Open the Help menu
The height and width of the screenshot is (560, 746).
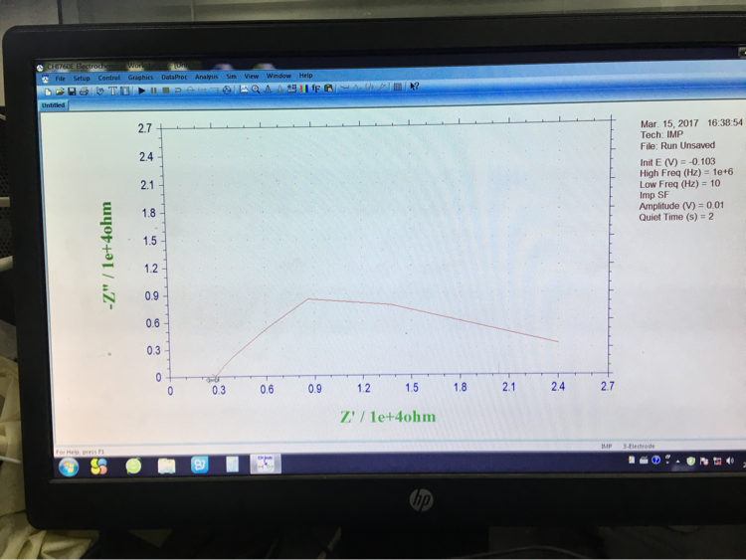305,76
